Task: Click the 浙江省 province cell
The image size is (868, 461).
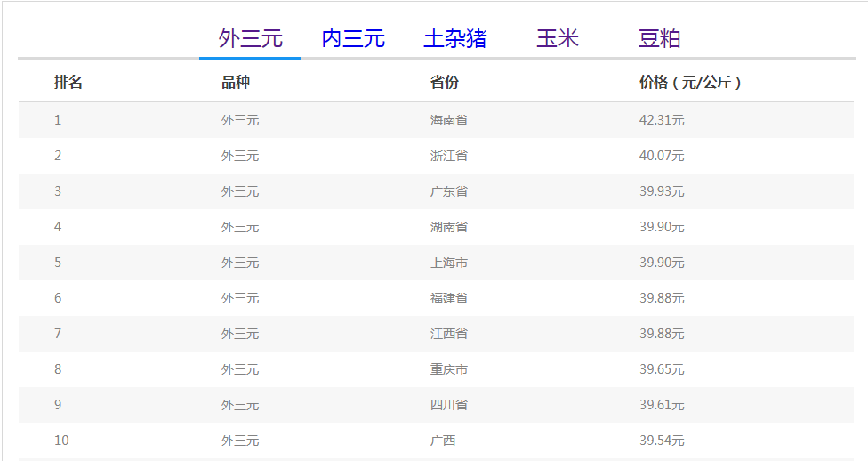Action: point(449,156)
